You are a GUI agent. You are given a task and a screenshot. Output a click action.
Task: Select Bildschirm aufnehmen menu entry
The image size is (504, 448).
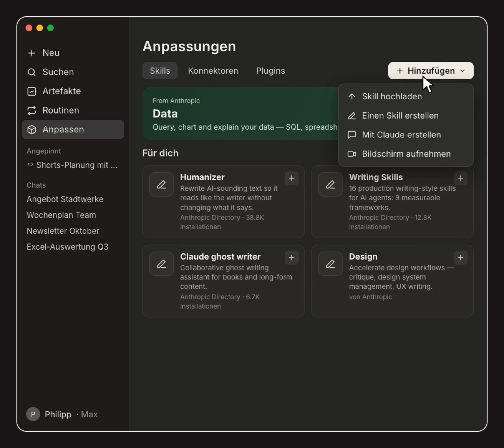[406, 154]
